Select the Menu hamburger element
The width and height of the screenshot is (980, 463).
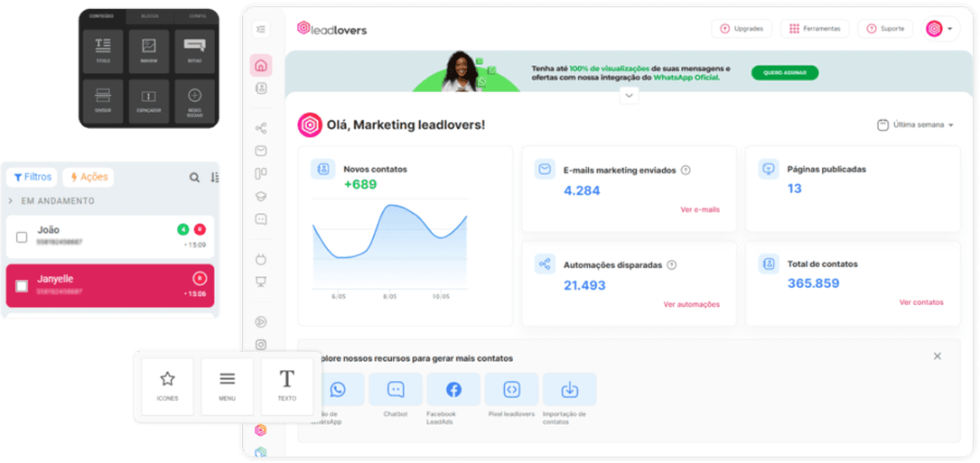pos(227,387)
